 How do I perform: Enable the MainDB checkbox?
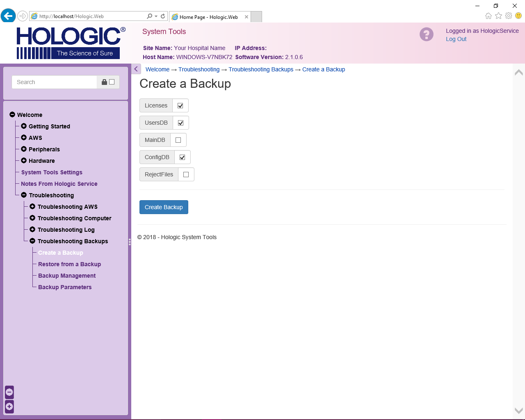click(x=178, y=140)
